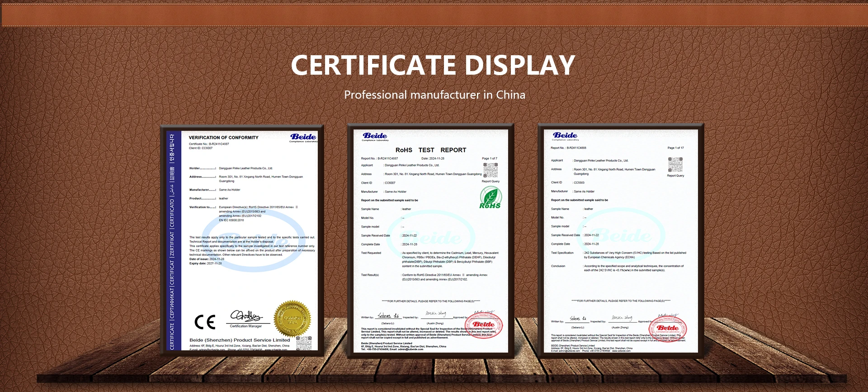Click the "Professional manufacturer in China" subtitle
The height and width of the screenshot is (392, 868).
434,95
